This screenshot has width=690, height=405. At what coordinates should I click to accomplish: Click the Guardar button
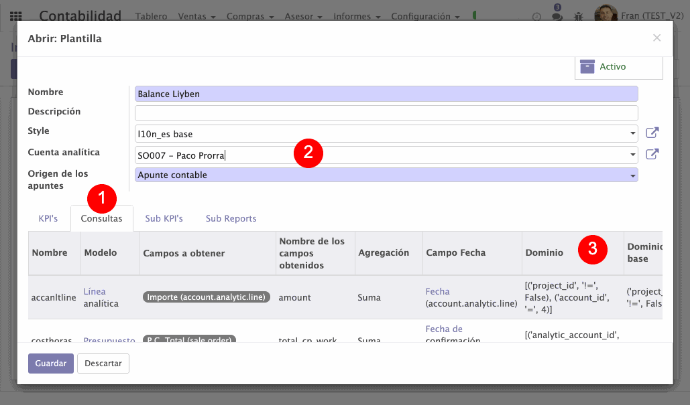tap(50, 363)
